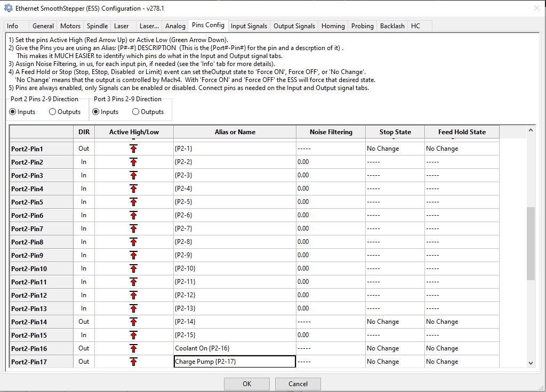The width and height of the screenshot is (546, 392).
Task: Open the Analog tab
Action: point(175,26)
